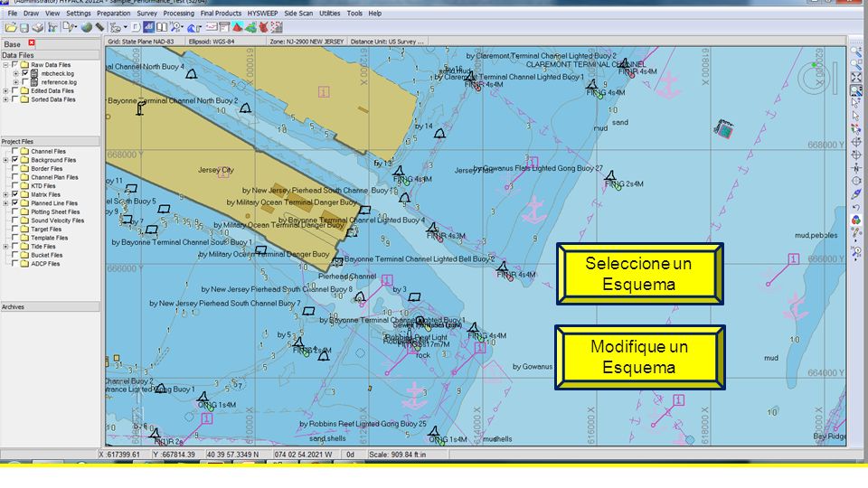Click the open book icon in toolbar

(162, 27)
